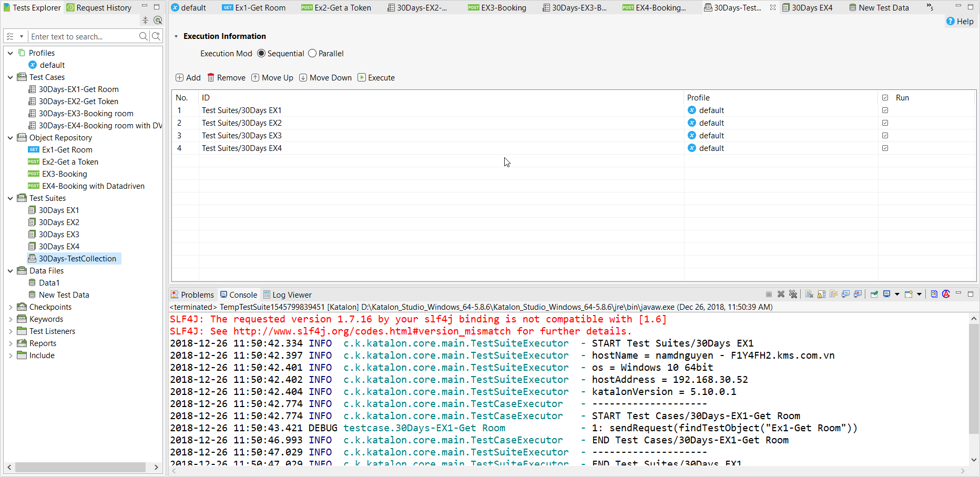Click the Move Down button
Screen dimensions: 980x477
[x=325, y=78]
